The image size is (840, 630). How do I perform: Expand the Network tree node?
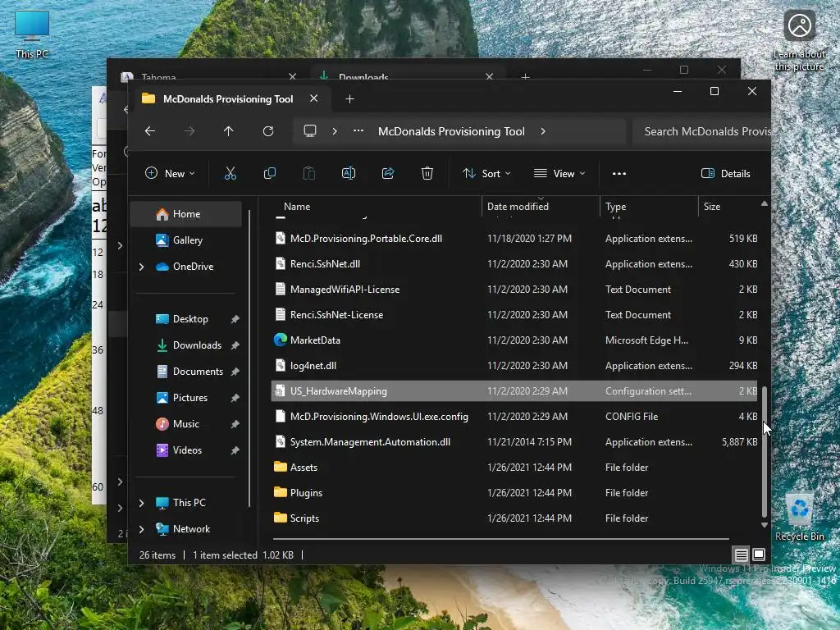coord(141,529)
